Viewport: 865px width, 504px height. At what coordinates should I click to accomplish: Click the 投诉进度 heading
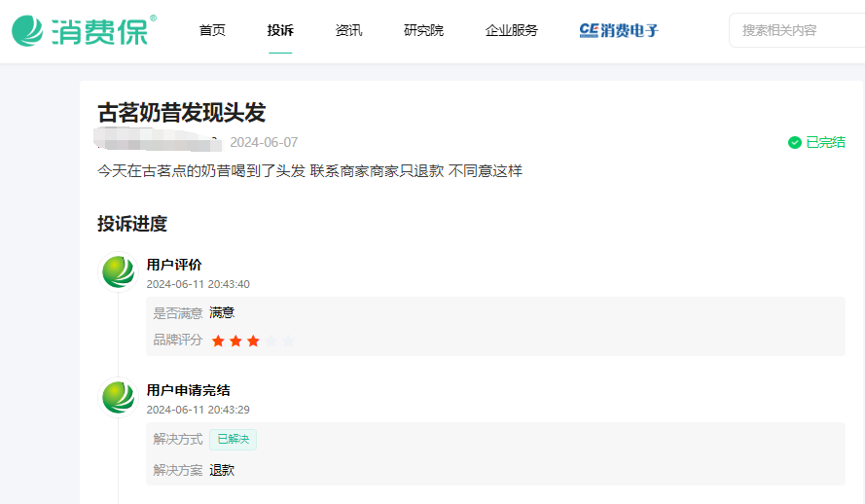pos(132,224)
